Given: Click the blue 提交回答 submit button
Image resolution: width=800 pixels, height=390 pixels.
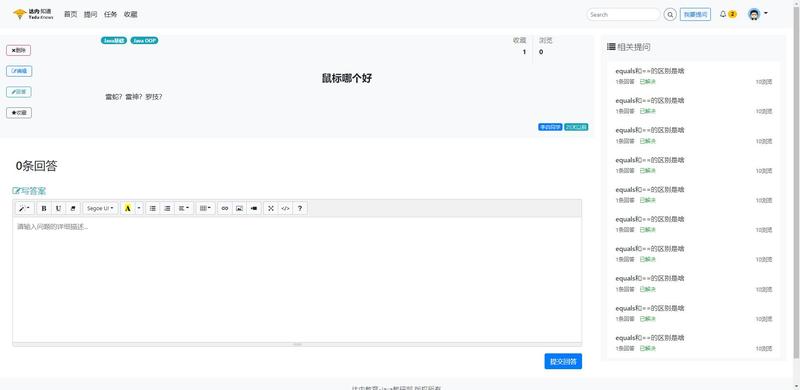Looking at the screenshot, I should pos(563,361).
